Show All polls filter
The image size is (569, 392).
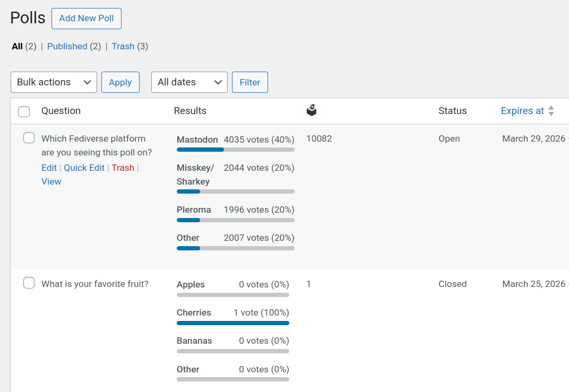pos(17,47)
